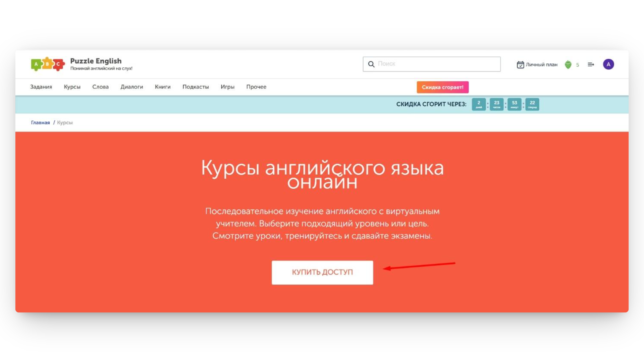Open the Задания menu item
Viewport: 644px width, 362px height.
[41, 87]
